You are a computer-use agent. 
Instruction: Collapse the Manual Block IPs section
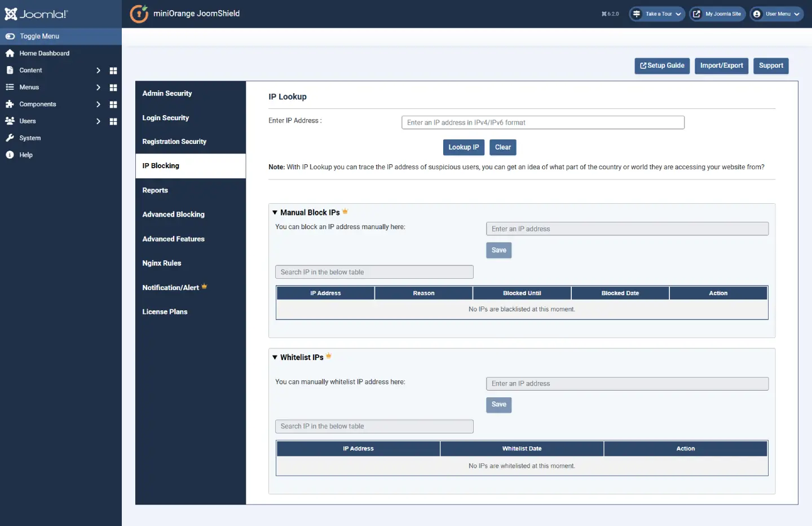[275, 213]
